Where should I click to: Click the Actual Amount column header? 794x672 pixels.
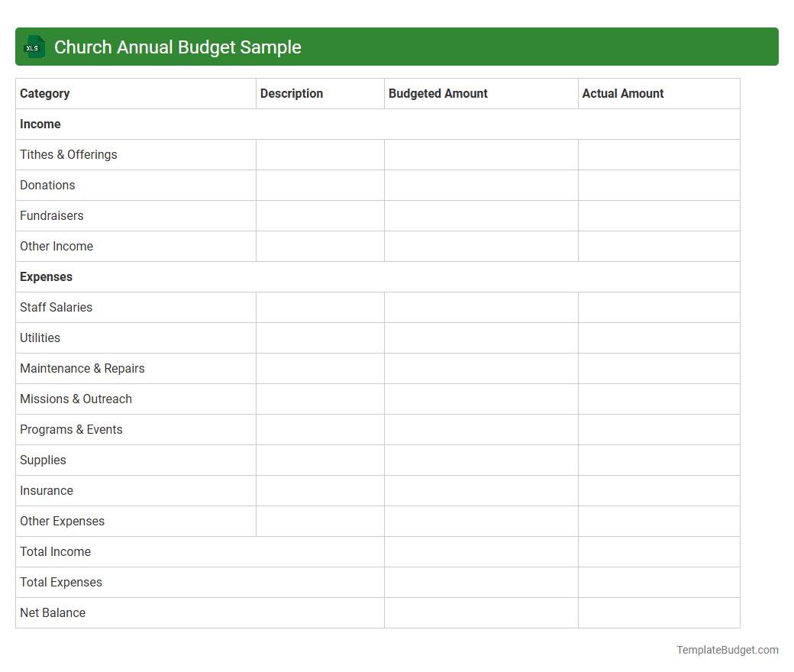click(x=622, y=93)
